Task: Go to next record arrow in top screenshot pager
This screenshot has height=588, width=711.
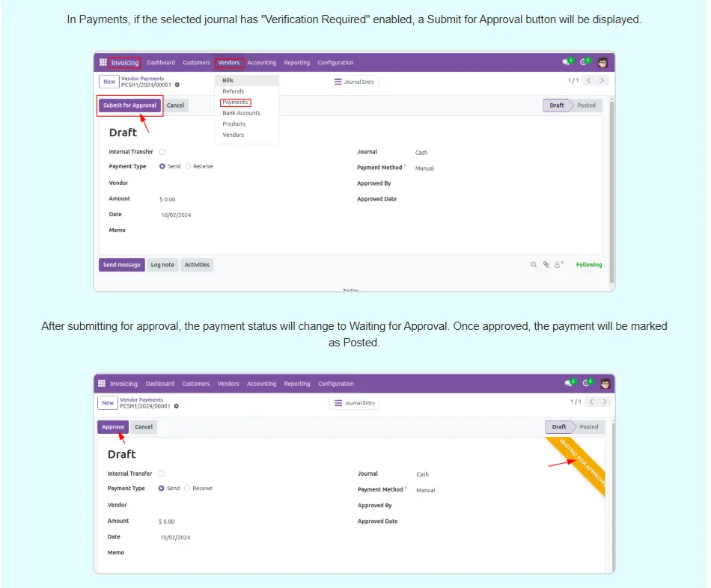Action: 602,80
